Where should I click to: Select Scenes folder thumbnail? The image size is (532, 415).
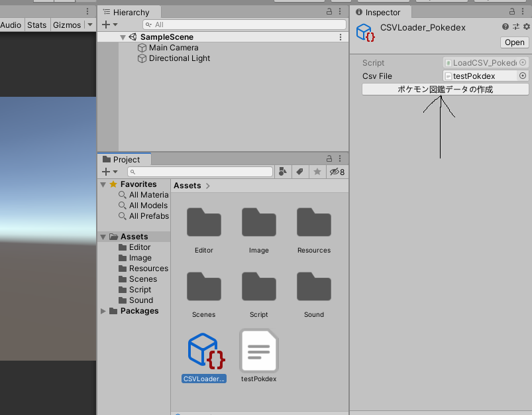point(204,286)
